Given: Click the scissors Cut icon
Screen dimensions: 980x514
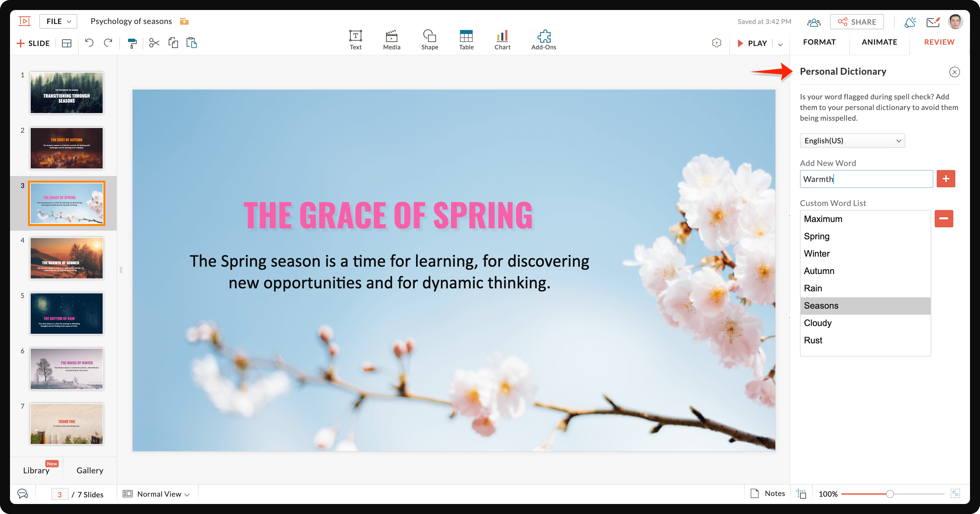Looking at the screenshot, I should (x=154, y=43).
